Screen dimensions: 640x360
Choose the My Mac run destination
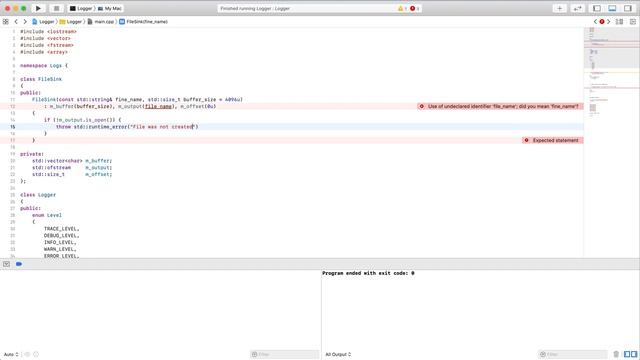coord(110,8)
